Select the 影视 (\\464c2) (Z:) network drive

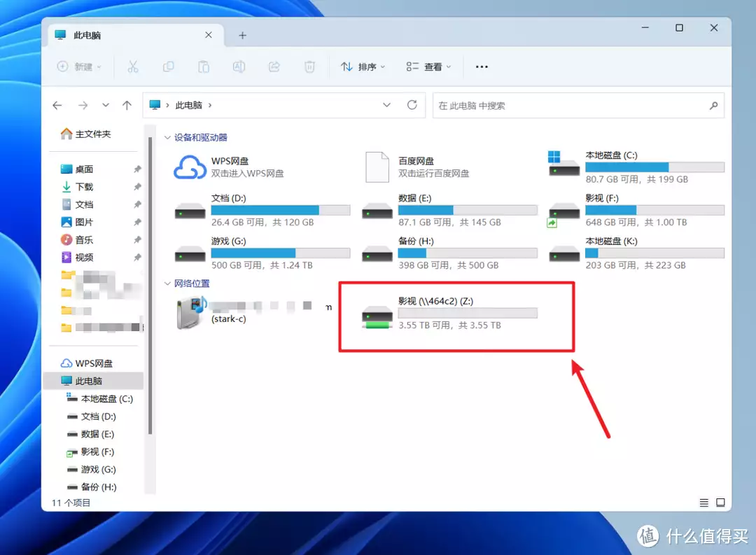(x=449, y=313)
